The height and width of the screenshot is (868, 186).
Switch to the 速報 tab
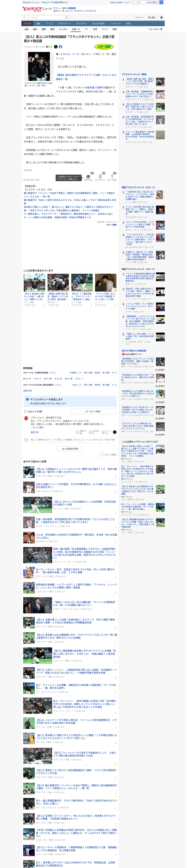(x=38, y=24)
